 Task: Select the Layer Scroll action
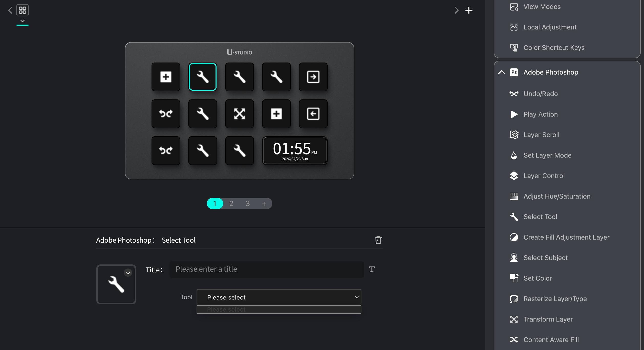541,135
